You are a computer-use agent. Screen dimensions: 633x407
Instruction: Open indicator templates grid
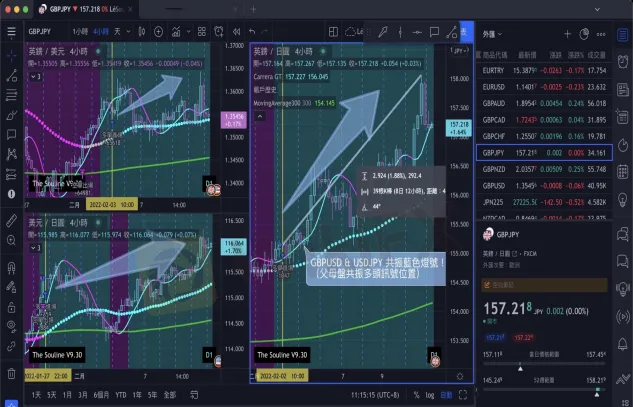coord(202,31)
